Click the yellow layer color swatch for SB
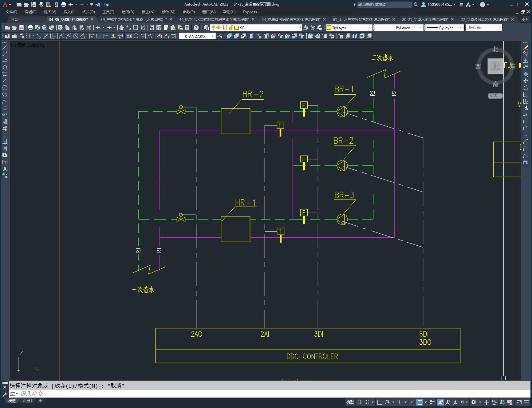The height and width of the screenshot is (408, 532). pyautogui.click(x=237, y=28)
